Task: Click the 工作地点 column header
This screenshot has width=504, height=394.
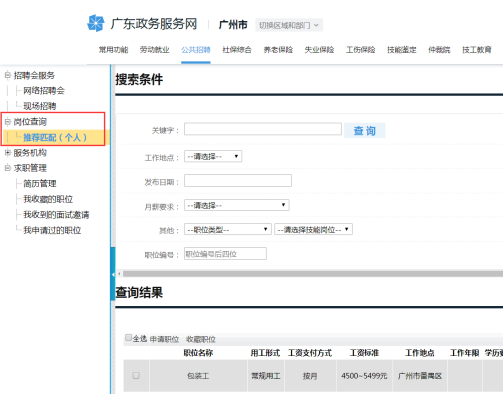Action: point(420,353)
